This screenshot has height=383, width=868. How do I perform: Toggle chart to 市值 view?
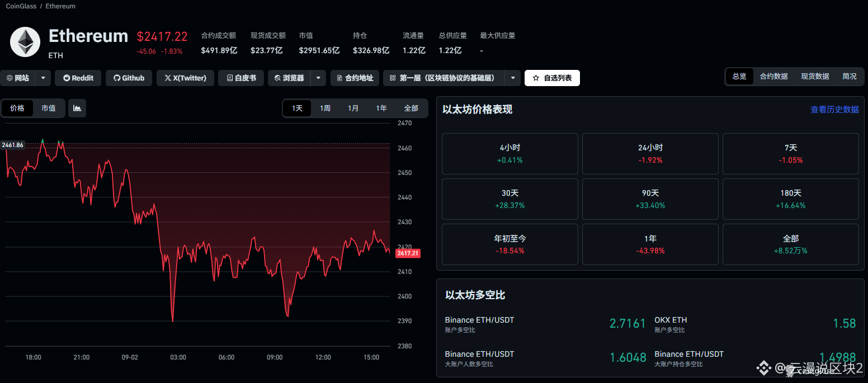tap(49, 108)
